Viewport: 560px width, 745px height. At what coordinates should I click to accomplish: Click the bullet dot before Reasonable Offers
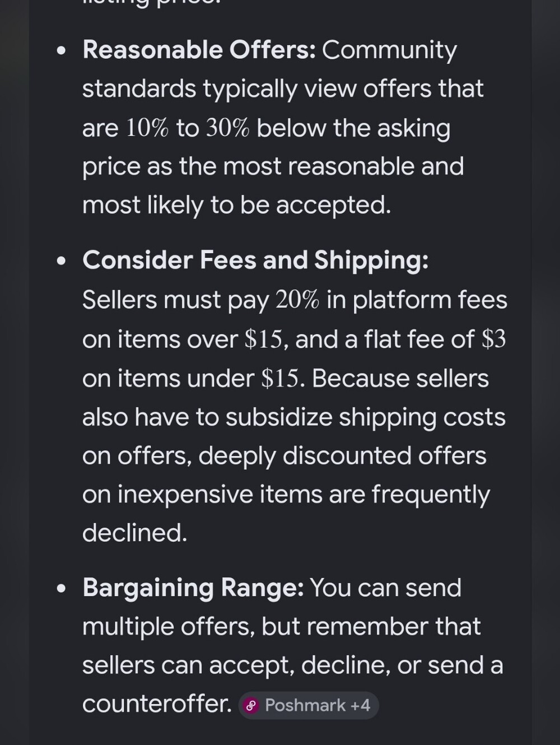click(x=62, y=52)
